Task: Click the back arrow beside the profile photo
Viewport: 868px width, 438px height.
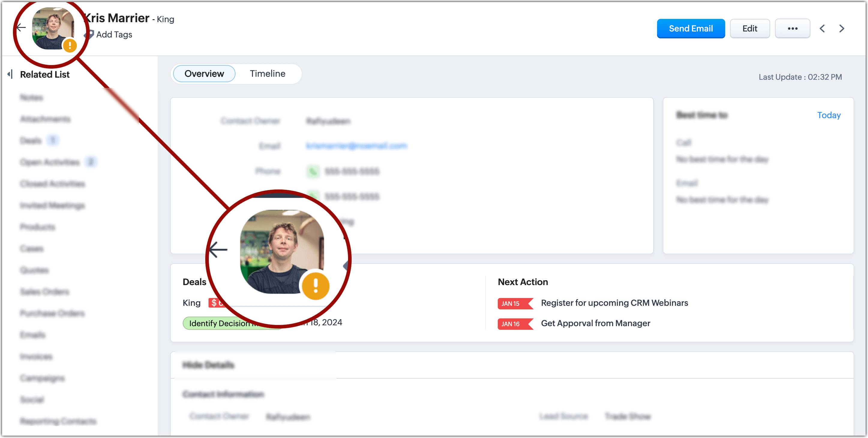Action: pos(21,28)
